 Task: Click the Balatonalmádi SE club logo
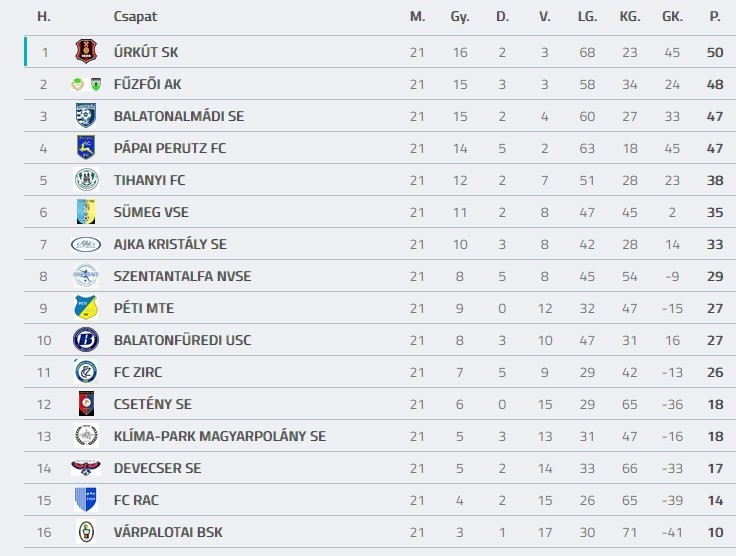click(86, 116)
